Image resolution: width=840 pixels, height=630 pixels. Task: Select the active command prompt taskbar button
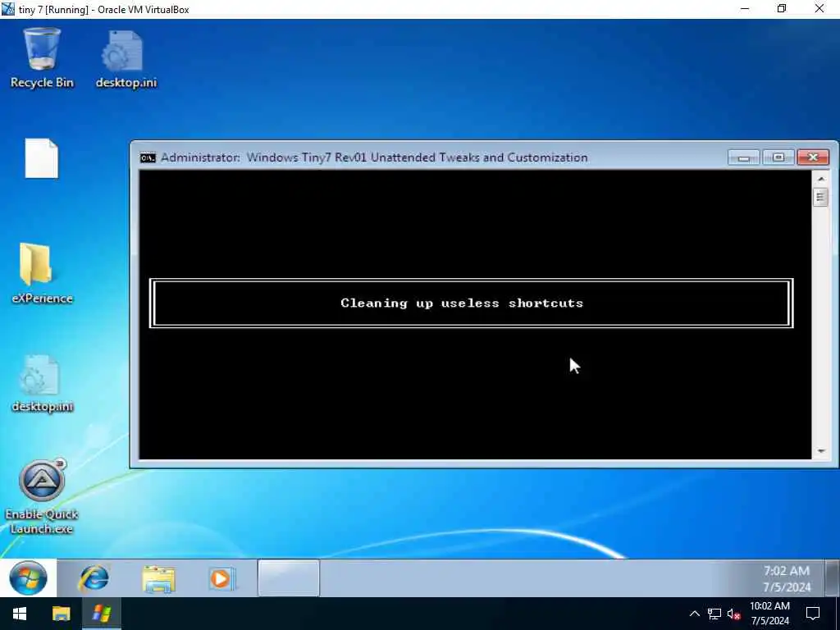tap(289, 578)
